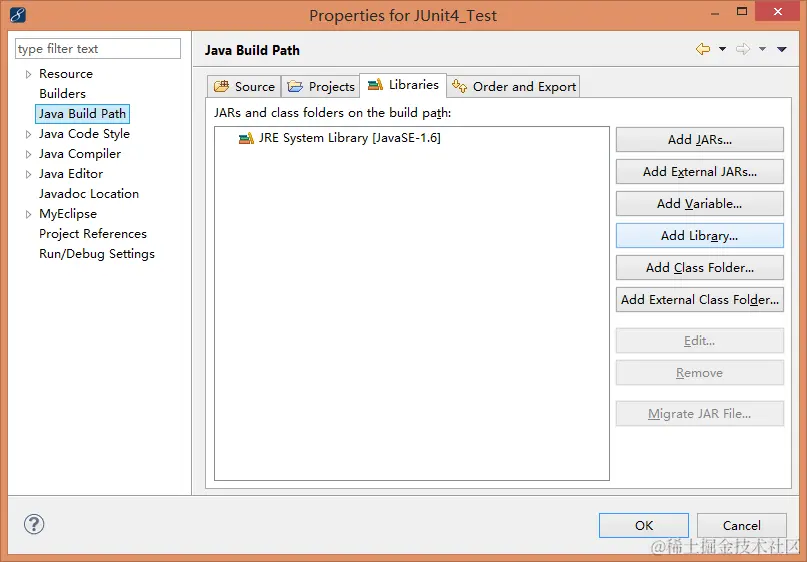Click the Add Library... button
This screenshot has height=562, width=807.
click(x=699, y=235)
